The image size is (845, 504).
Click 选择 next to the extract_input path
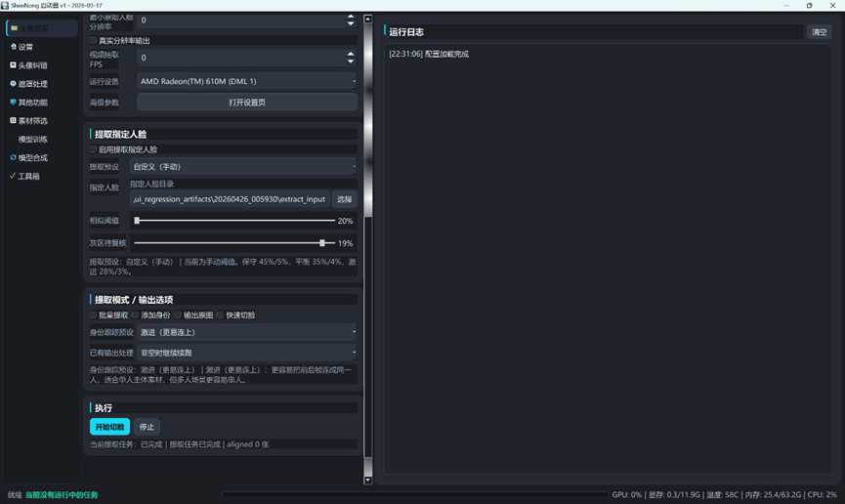click(345, 199)
